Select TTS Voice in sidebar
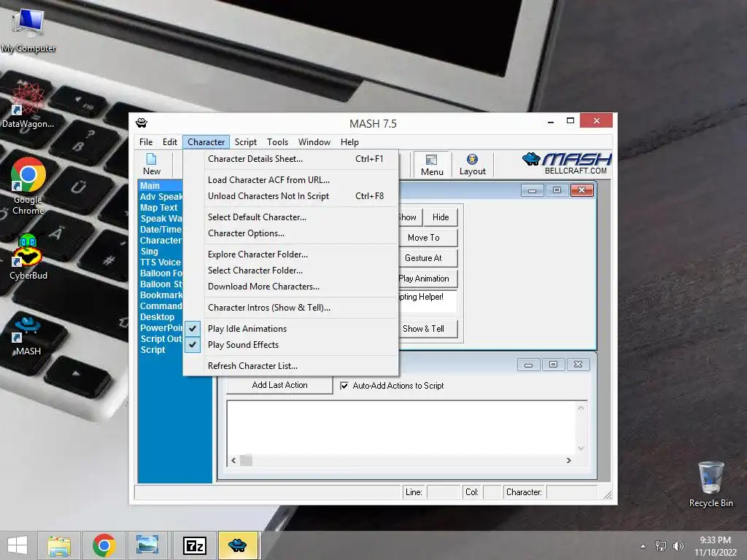The width and height of the screenshot is (747, 560). [x=160, y=262]
